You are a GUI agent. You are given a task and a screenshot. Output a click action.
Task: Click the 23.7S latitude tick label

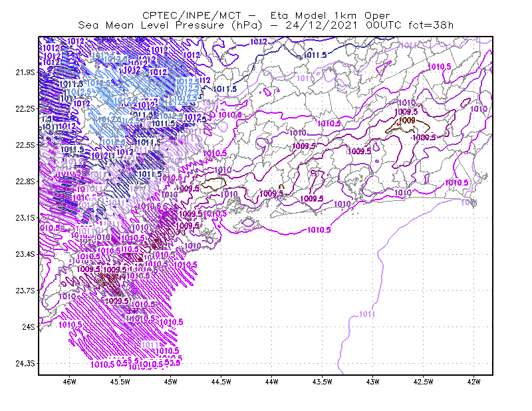pyautogui.click(x=25, y=291)
